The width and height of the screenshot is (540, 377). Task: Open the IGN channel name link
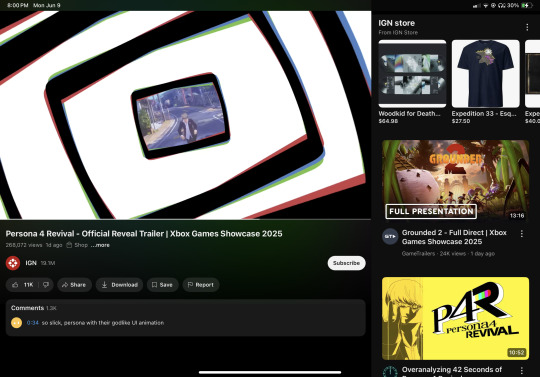coord(31,263)
